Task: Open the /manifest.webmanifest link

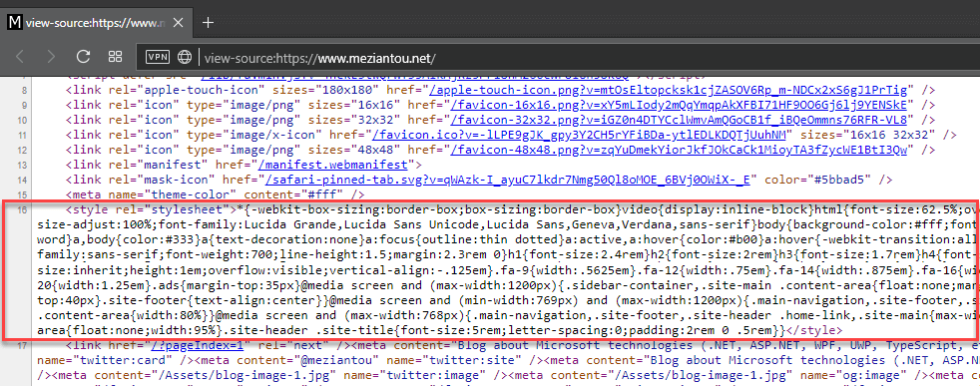Action: pyautogui.click(x=332, y=165)
